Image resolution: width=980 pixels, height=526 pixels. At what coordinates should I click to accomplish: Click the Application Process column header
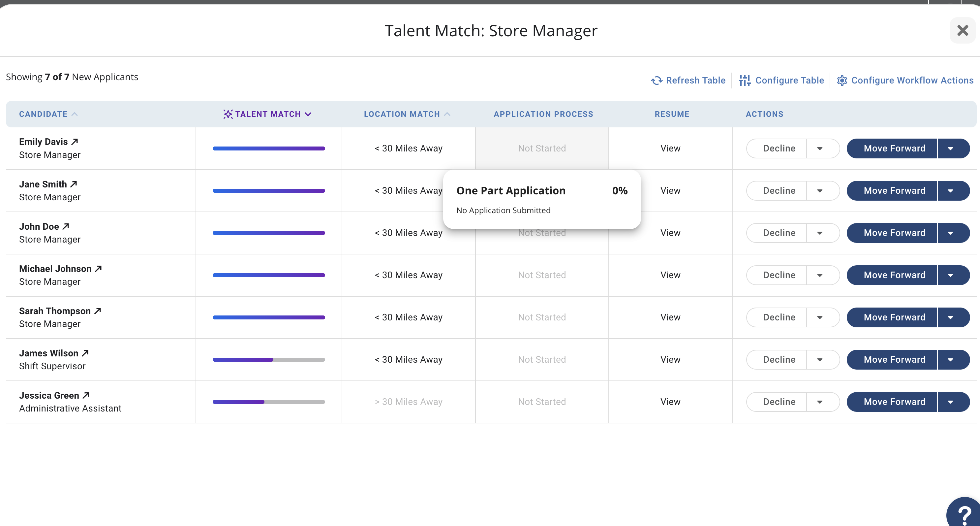(x=543, y=114)
